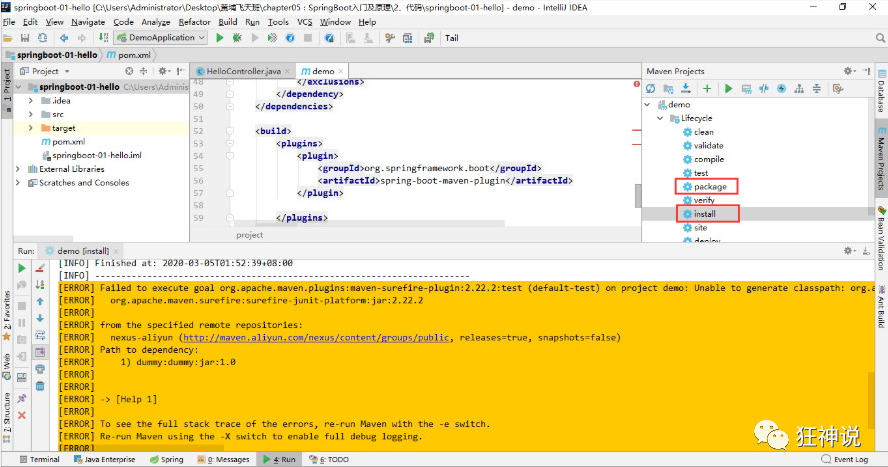This screenshot has height=467, width=888.
Task: Collapse all nodes in Maven Projects panel
Action: (817, 89)
